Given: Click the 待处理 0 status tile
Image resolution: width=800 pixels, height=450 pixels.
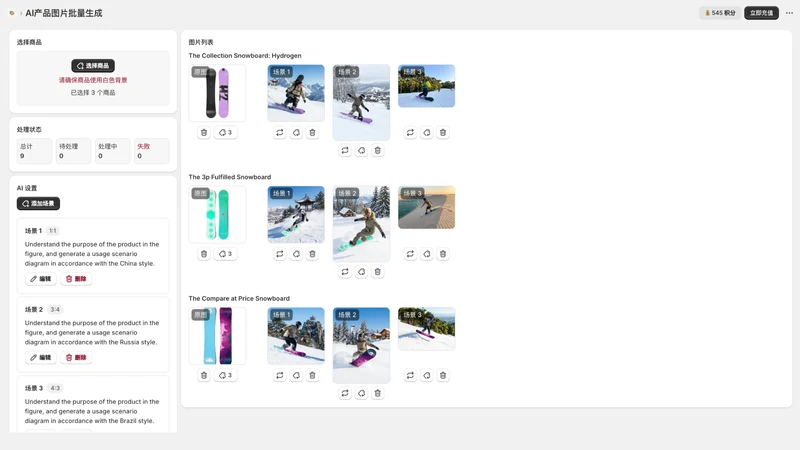Looking at the screenshot, I should [x=73, y=151].
